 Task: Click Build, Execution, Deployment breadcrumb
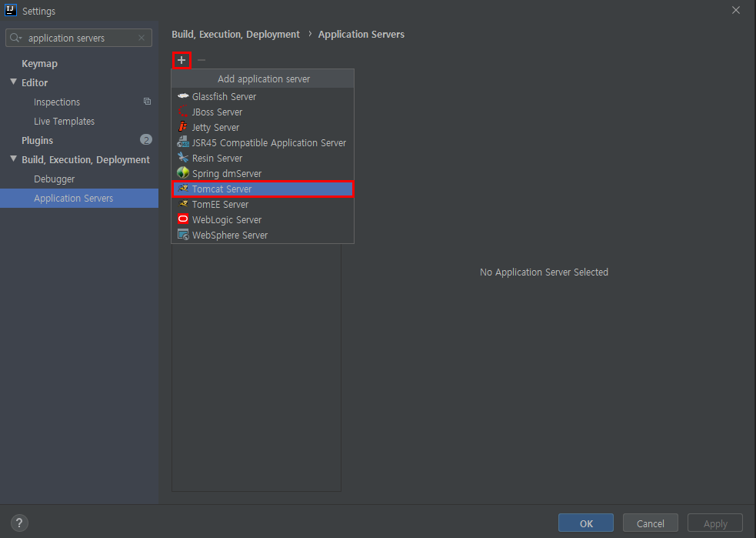click(x=235, y=35)
